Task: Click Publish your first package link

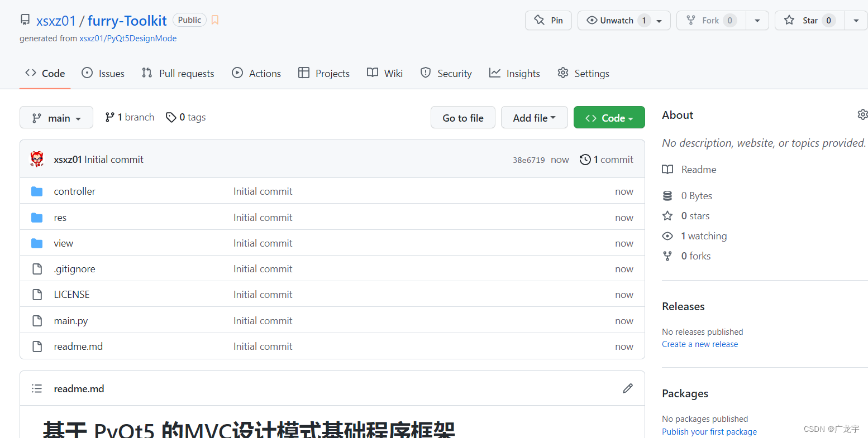Action: point(709,431)
